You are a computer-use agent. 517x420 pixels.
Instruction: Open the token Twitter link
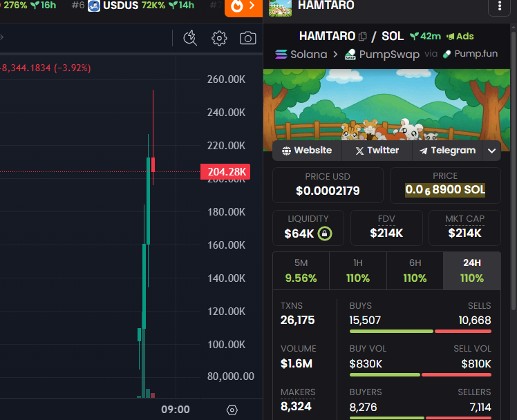tap(377, 151)
